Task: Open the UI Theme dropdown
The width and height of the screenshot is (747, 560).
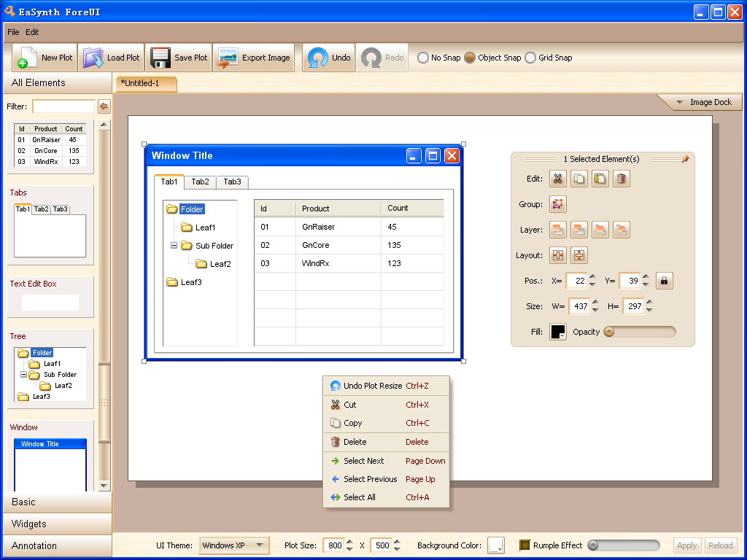Action: click(x=234, y=545)
